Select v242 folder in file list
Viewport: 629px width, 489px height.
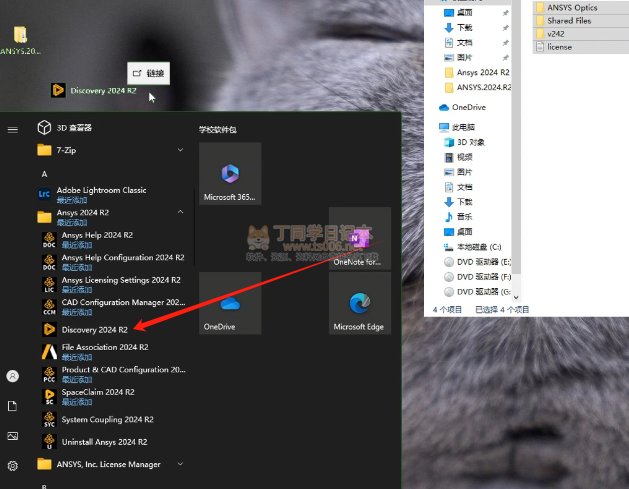coord(580,34)
